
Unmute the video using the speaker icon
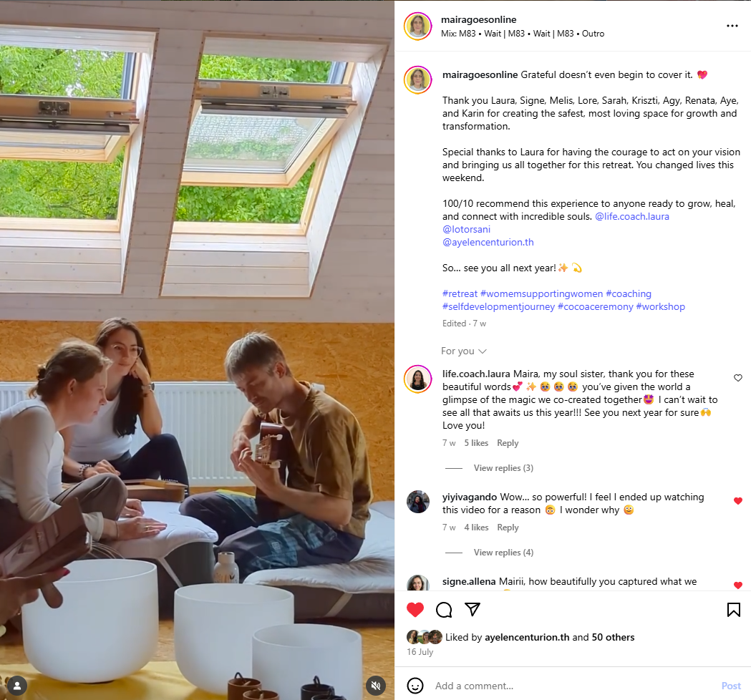point(376,685)
